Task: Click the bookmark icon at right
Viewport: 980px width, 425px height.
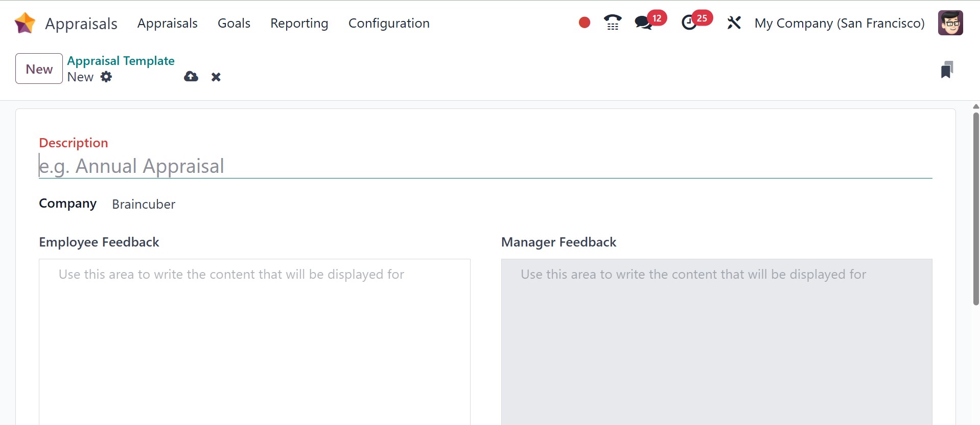Action: pyautogui.click(x=947, y=70)
